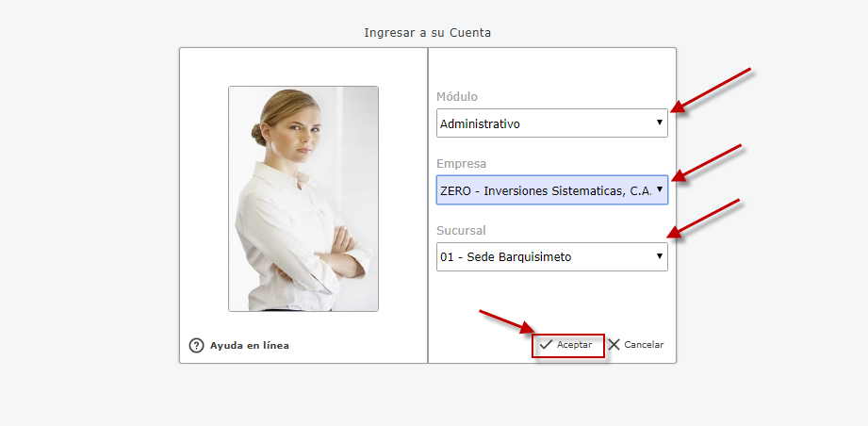Click the Empresa field label
The width and height of the screenshot is (868, 426).
pyautogui.click(x=461, y=163)
